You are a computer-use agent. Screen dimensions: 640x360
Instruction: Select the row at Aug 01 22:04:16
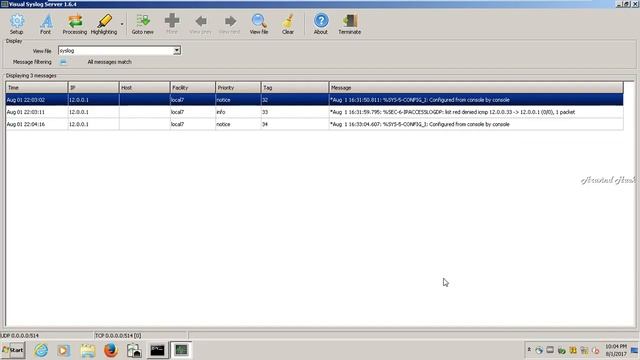pos(314,124)
